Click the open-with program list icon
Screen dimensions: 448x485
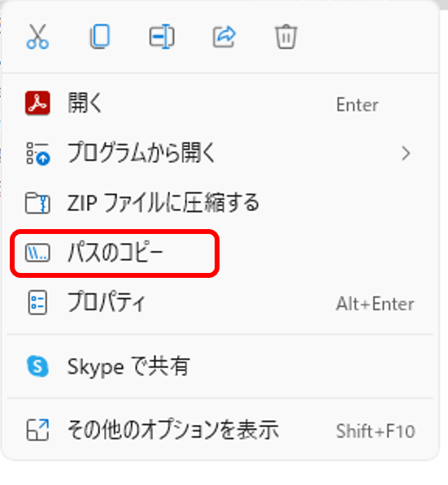(37, 154)
